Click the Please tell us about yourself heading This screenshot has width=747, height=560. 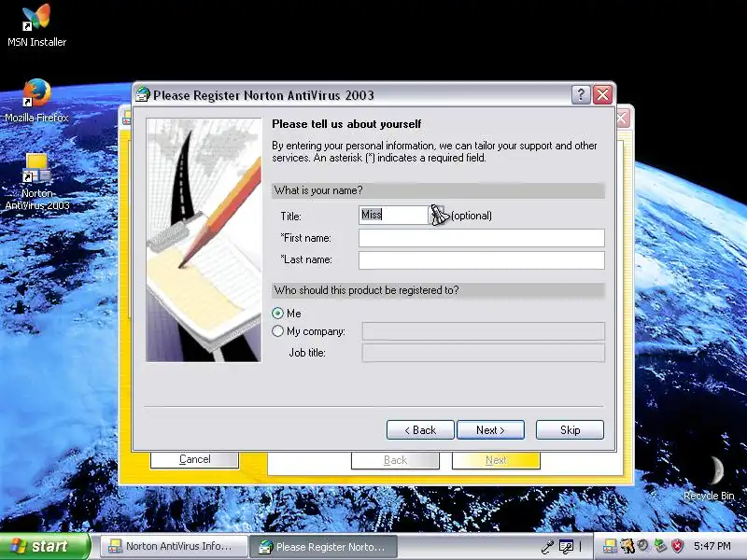pyautogui.click(x=346, y=124)
